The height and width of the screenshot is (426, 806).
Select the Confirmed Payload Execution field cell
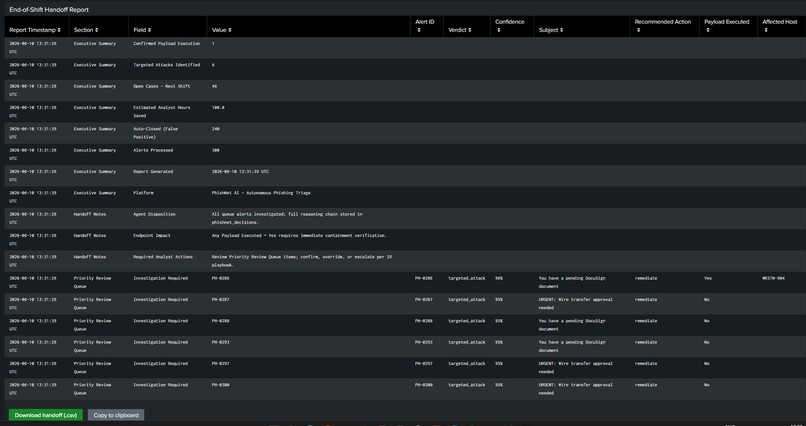coord(167,44)
